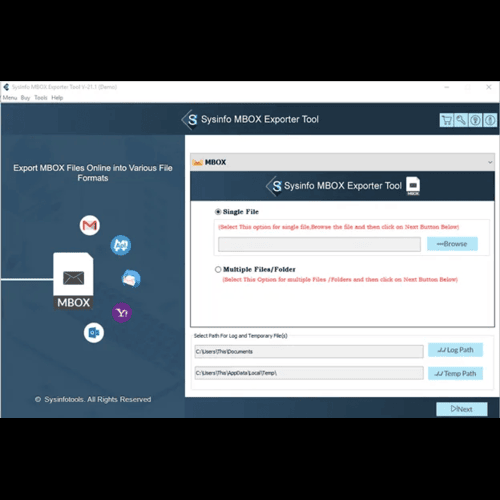Image resolution: width=500 pixels, height=500 pixels.
Task: Click the single file path input field
Action: pos(319,244)
